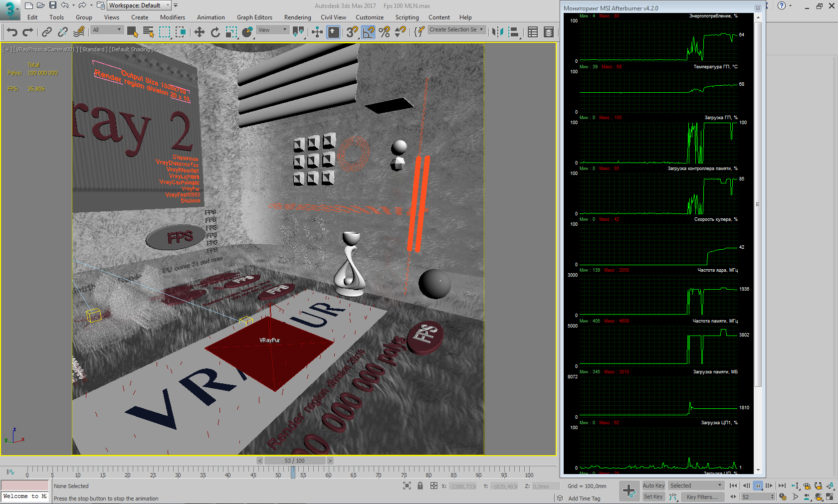Open the Modifiers menu
Image resolution: width=838 pixels, height=504 pixels.
[x=173, y=17]
